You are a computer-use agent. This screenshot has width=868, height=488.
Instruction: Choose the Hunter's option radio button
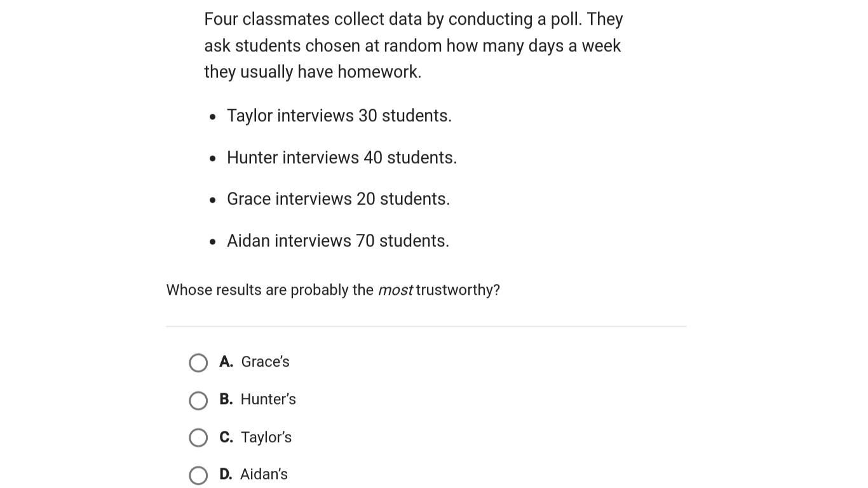pos(198,400)
